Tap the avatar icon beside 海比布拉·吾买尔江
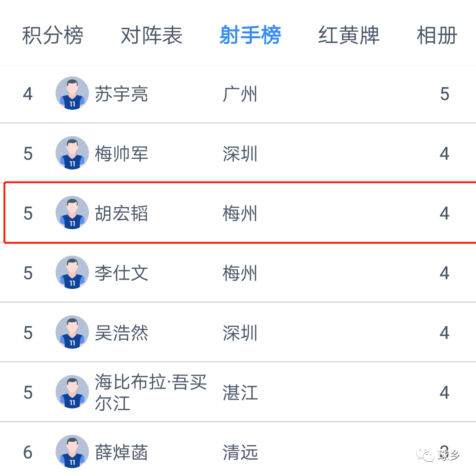Screen dimensions: 476x476 pos(72,392)
